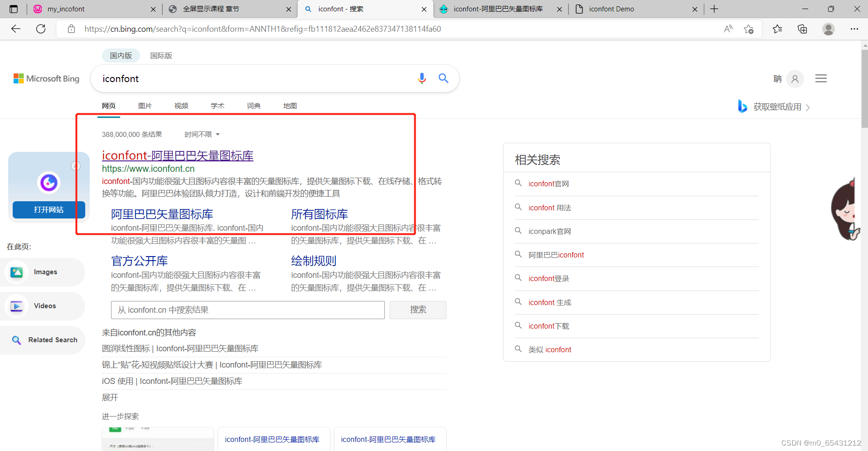
Task: Add this page to favorites
Action: click(749, 29)
